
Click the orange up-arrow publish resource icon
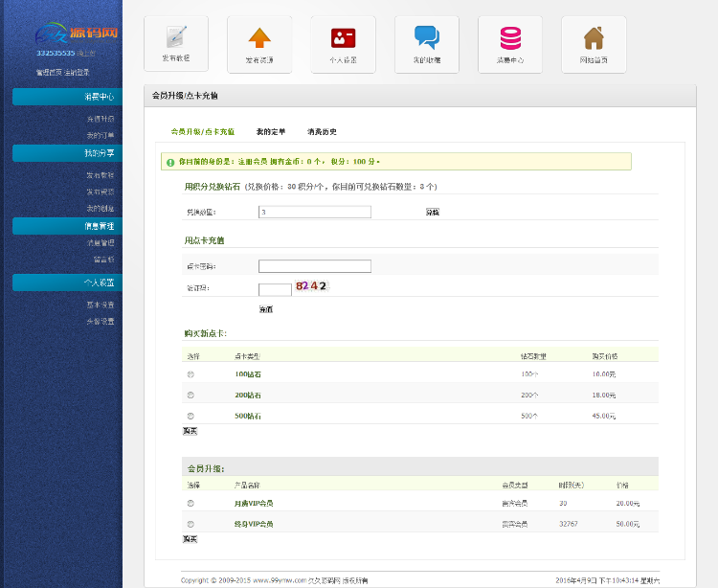(259, 38)
